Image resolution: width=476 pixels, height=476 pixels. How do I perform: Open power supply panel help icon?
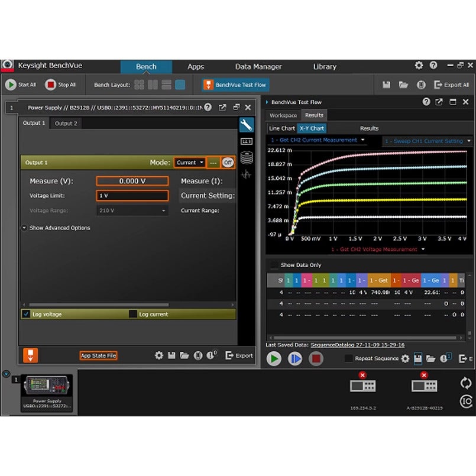(x=208, y=107)
